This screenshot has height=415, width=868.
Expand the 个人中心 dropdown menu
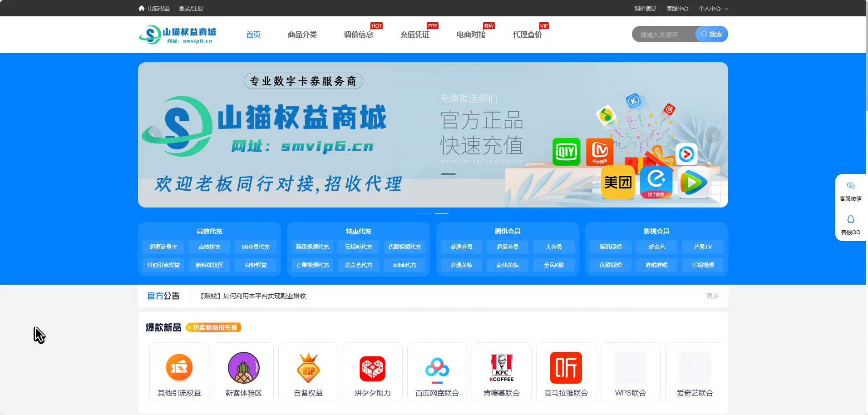coord(713,9)
